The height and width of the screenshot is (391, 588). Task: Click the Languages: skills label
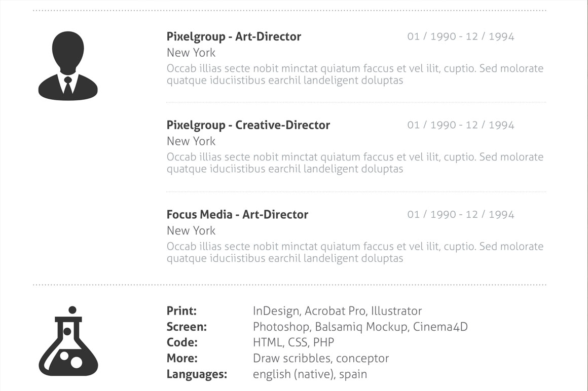pos(197,374)
